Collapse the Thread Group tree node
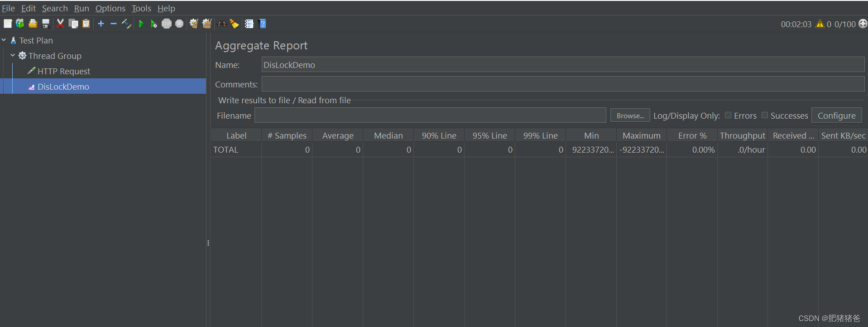This screenshot has width=868, height=327. (13, 56)
